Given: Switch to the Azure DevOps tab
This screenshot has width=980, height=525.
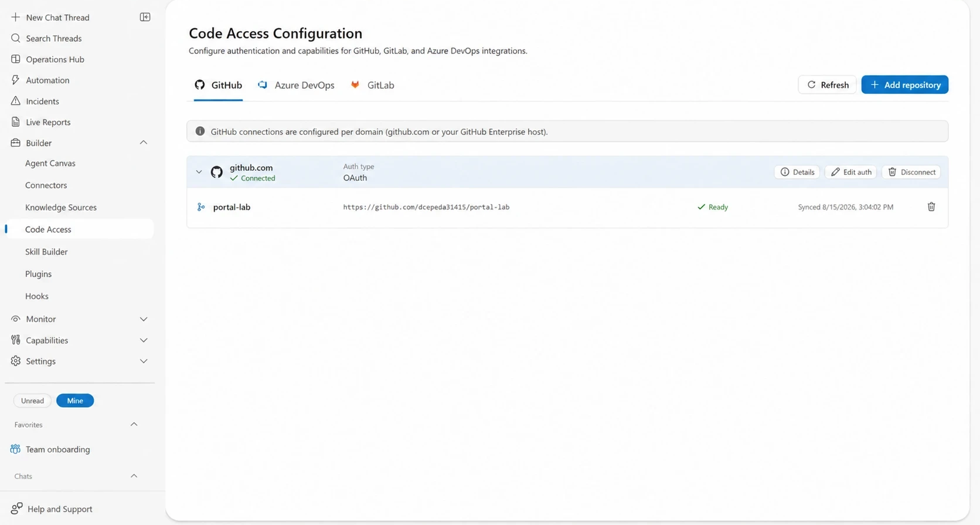Looking at the screenshot, I should point(296,85).
